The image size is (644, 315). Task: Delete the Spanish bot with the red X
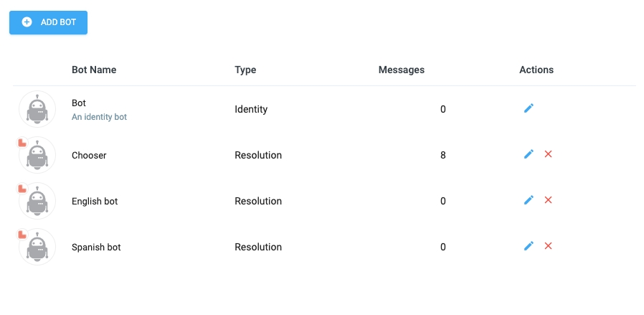click(x=548, y=246)
